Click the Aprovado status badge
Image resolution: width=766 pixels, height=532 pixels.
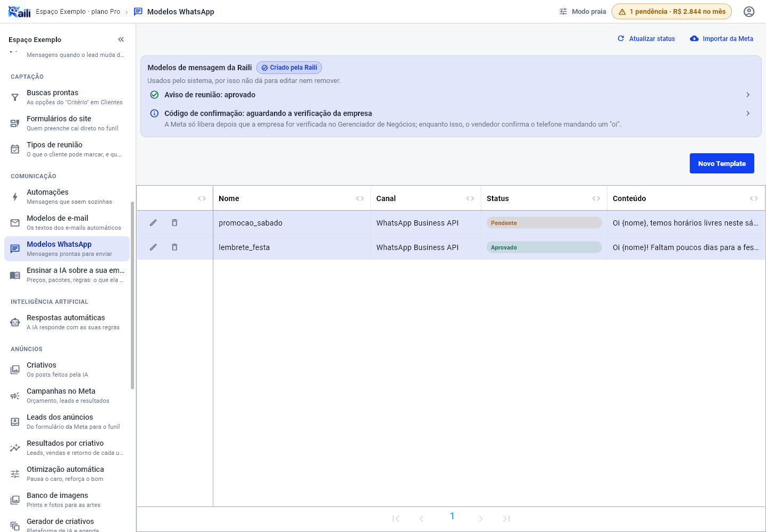pos(544,247)
